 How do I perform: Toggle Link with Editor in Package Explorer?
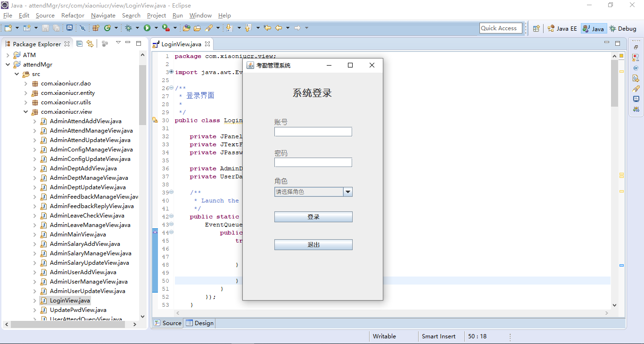tap(90, 43)
